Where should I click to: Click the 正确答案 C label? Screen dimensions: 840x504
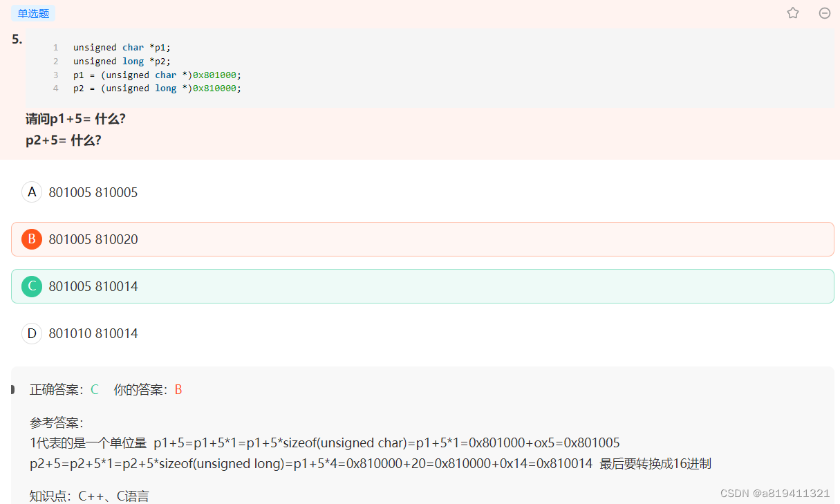click(64, 390)
